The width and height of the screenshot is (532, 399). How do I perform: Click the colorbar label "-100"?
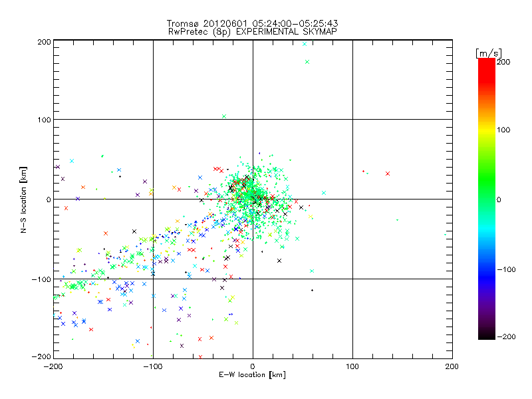[506, 270]
